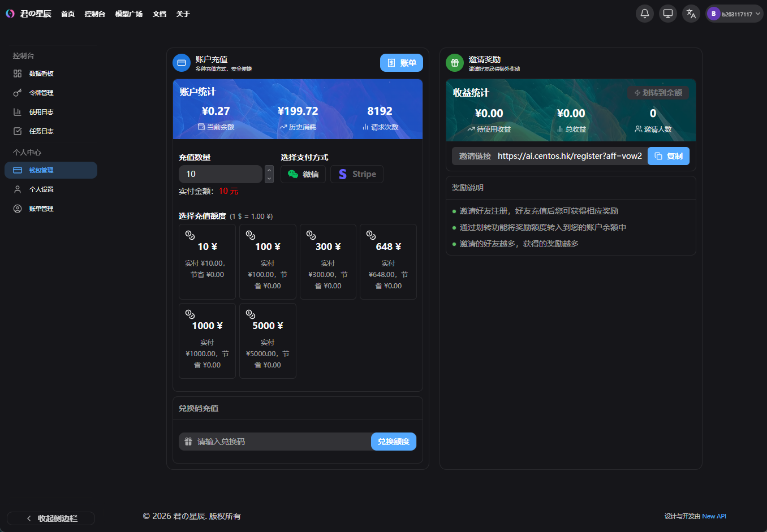
Task: Open the New API footer link
Action: click(x=714, y=516)
